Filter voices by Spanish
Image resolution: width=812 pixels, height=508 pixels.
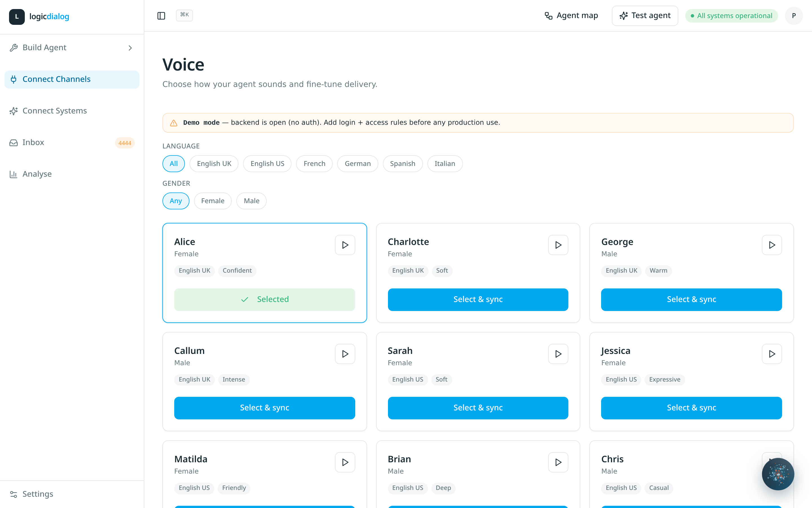(403, 164)
